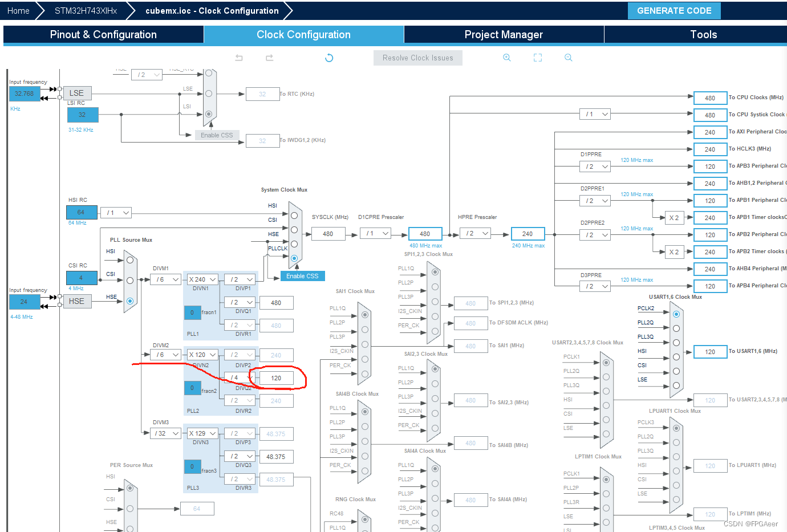Click the refresh clock tree icon

pos(329,58)
